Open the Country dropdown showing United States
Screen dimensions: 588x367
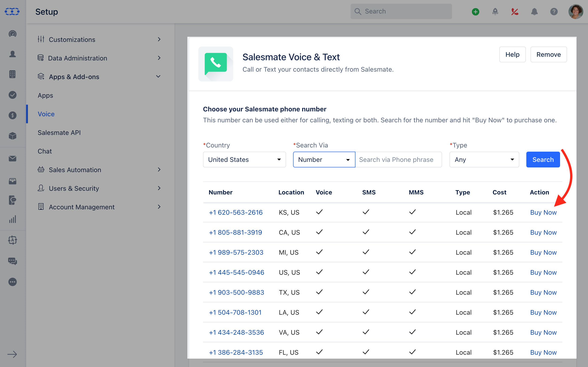pyautogui.click(x=244, y=160)
